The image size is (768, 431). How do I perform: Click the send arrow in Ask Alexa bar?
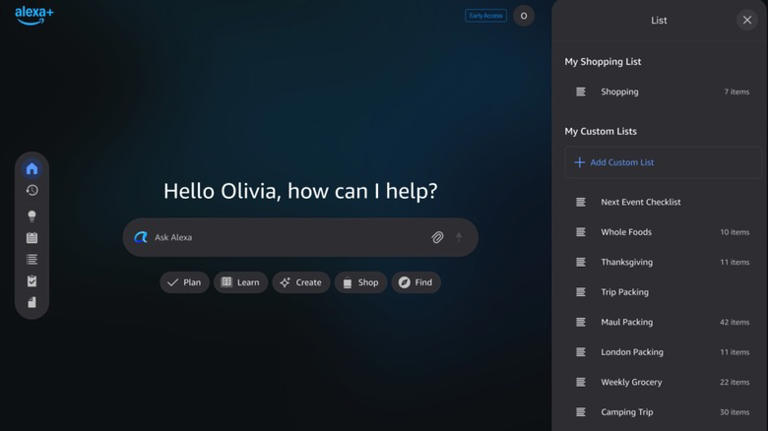pyautogui.click(x=459, y=238)
